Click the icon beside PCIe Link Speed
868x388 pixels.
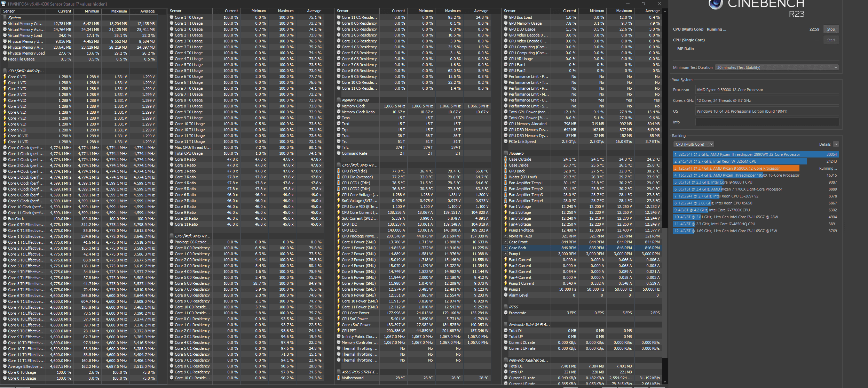tap(506, 142)
